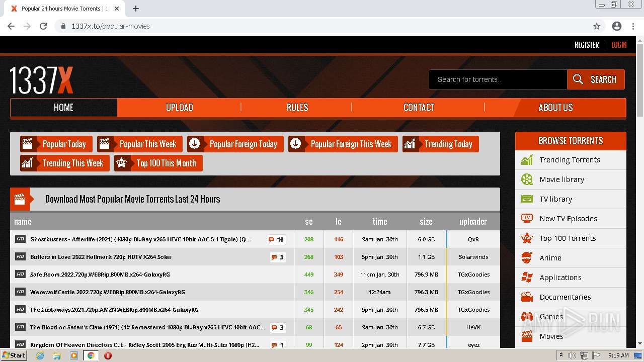Click the TGxGoodies uploader on Safe Room row

point(473,275)
